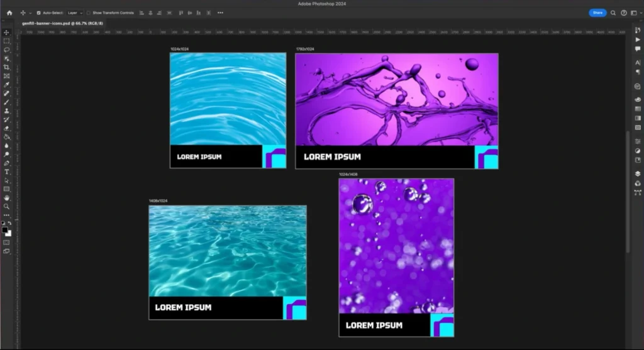The image size is (644, 350).
Task: Select the Eyedropper tool
Action: [x=6, y=85]
